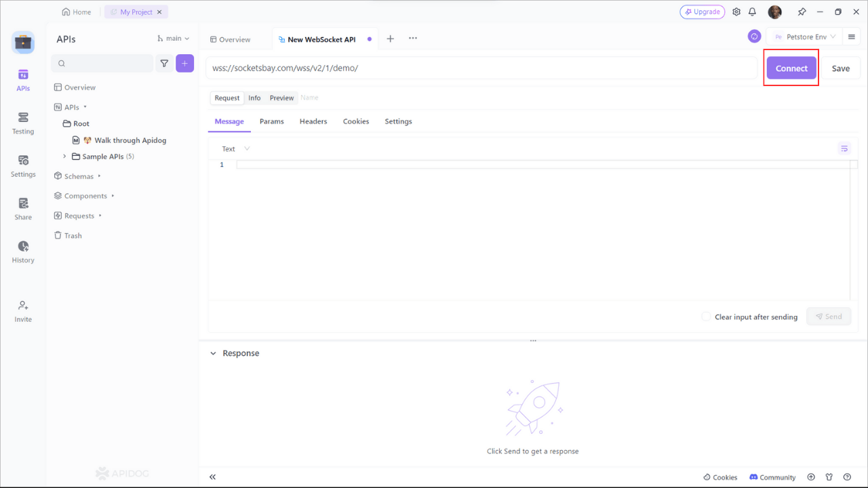This screenshot has width=868, height=488.
Task: Open the tab more options ellipsis
Action: 413,39
